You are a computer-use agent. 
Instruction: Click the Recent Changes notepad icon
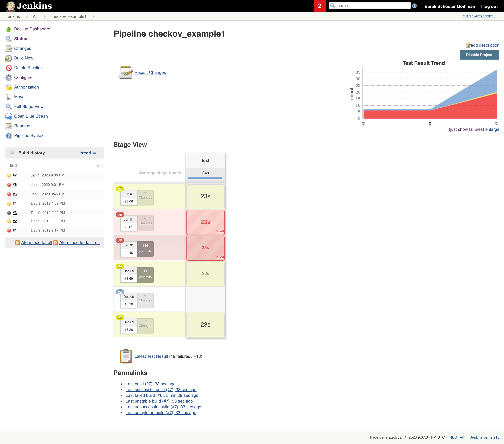point(126,72)
